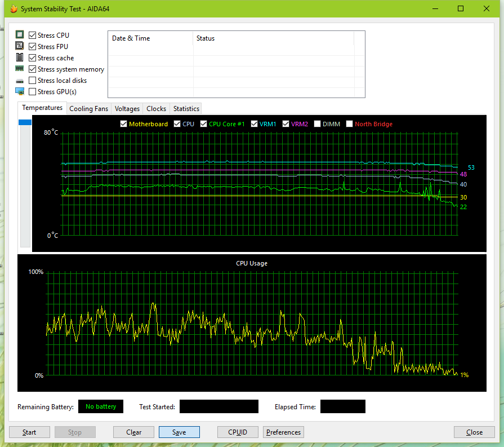Click the Save button
The height and width of the screenshot is (447, 504).
point(179,432)
